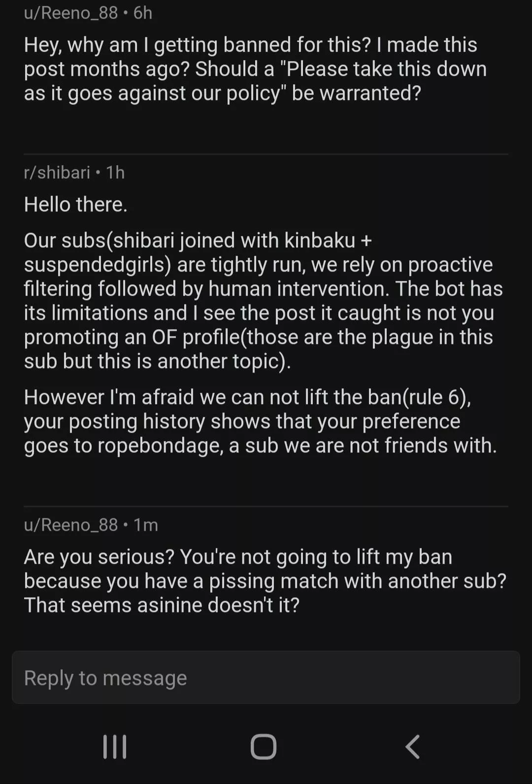
Task: Select the "However I'm afraid" paragraph
Action: 260,421
